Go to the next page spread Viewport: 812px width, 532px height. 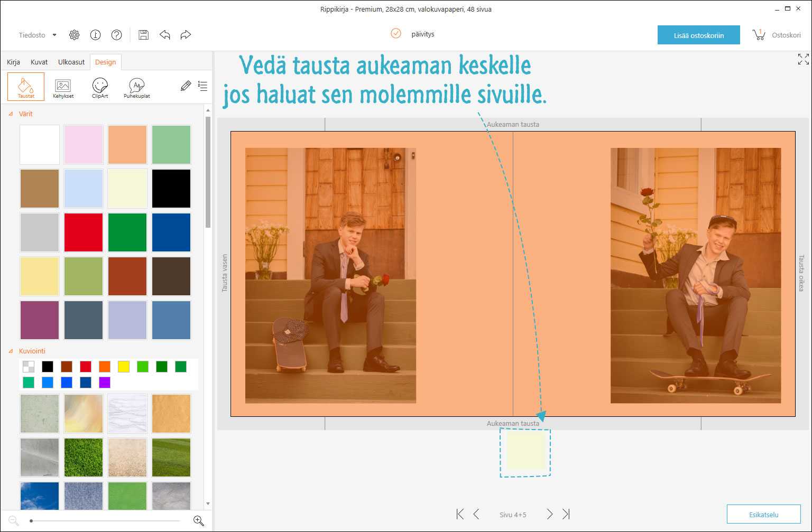(550, 514)
